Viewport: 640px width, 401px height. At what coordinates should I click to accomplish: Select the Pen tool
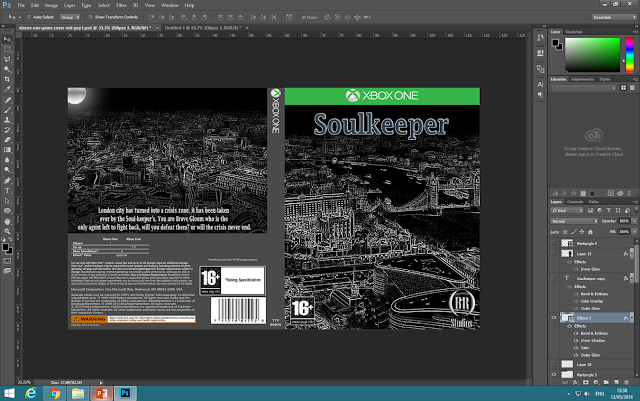click(7, 180)
